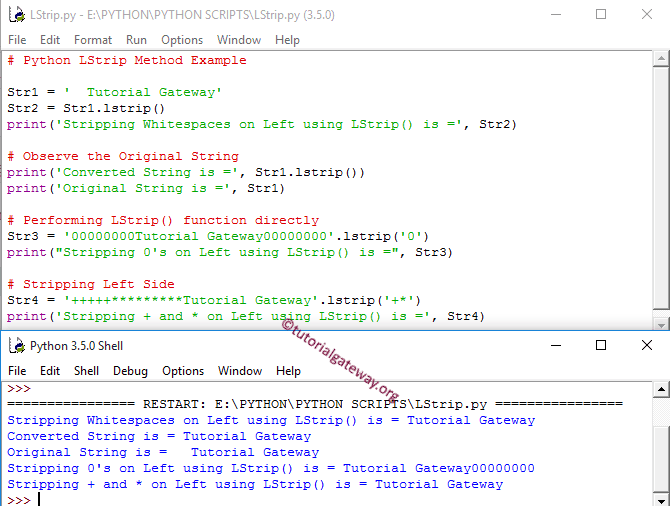Maximize the Python 3.5.0 Shell window
The width and height of the screenshot is (670, 506).
[x=601, y=345]
